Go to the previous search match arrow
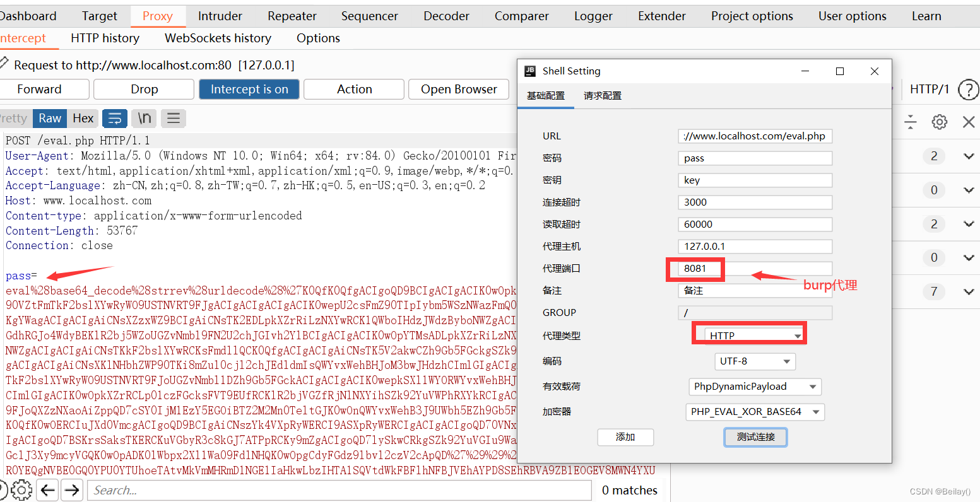Viewport: 980px width, 502px height. click(x=47, y=489)
